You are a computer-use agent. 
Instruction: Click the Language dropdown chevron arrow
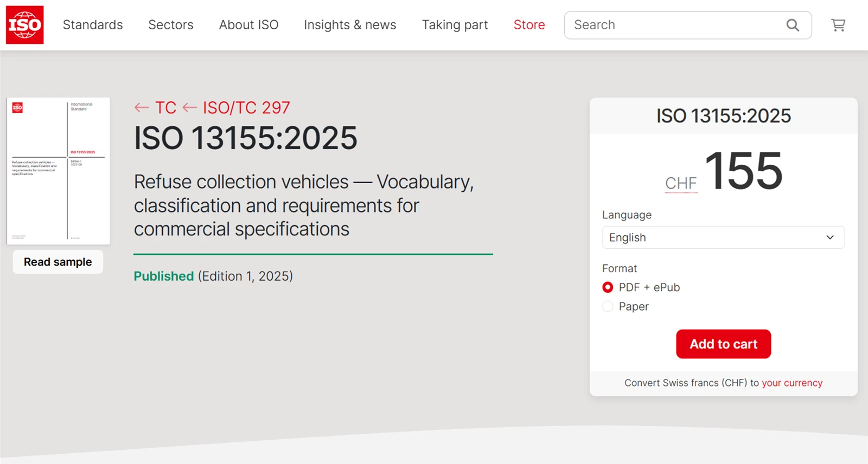click(x=829, y=237)
